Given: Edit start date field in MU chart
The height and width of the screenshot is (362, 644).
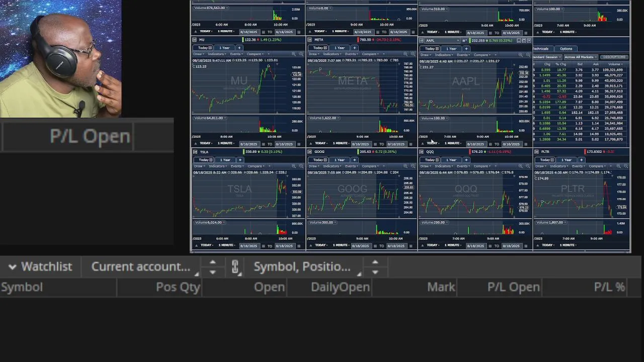Looking at the screenshot, I should pyautogui.click(x=250, y=144).
